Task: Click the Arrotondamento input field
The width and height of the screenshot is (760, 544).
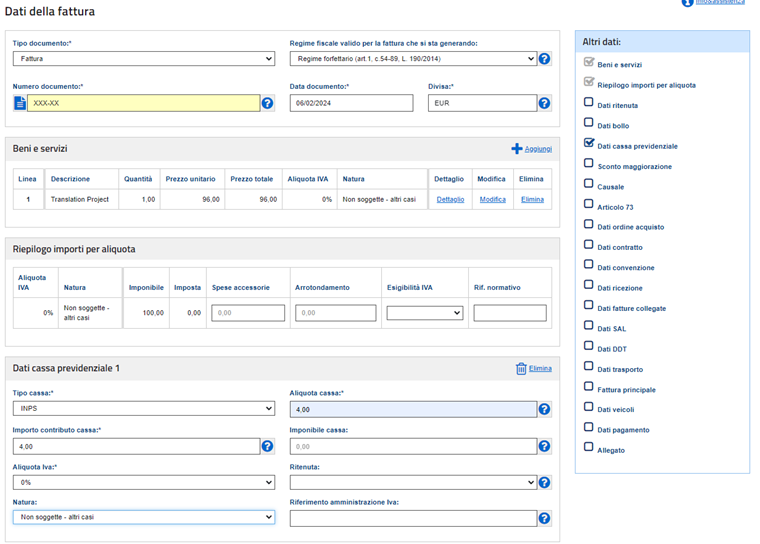Action: (335, 313)
